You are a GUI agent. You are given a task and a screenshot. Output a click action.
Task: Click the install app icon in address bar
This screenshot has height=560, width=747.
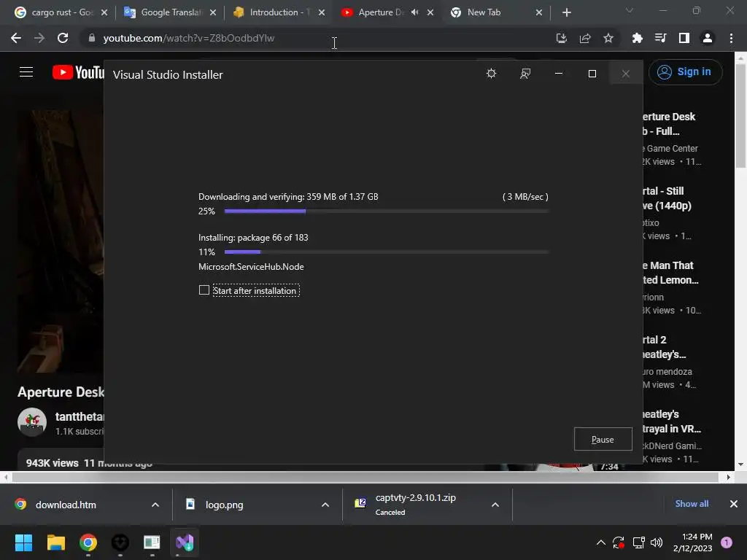coord(562,38)
